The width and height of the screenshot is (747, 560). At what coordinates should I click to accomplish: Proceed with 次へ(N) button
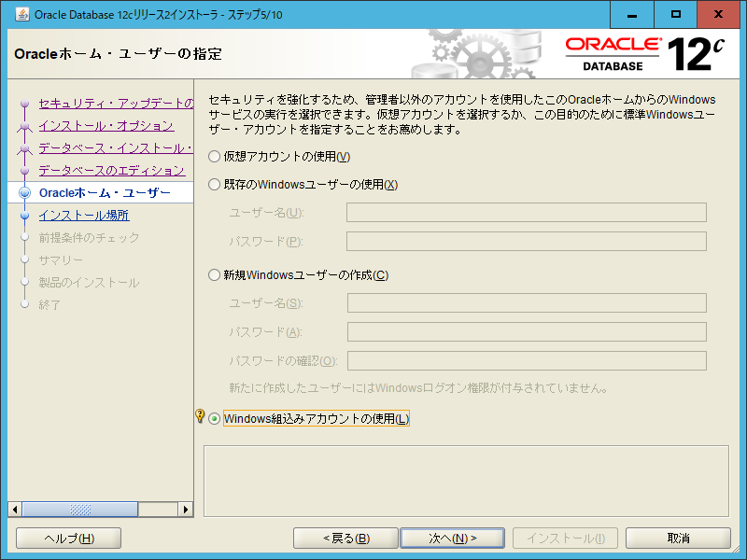453,539
